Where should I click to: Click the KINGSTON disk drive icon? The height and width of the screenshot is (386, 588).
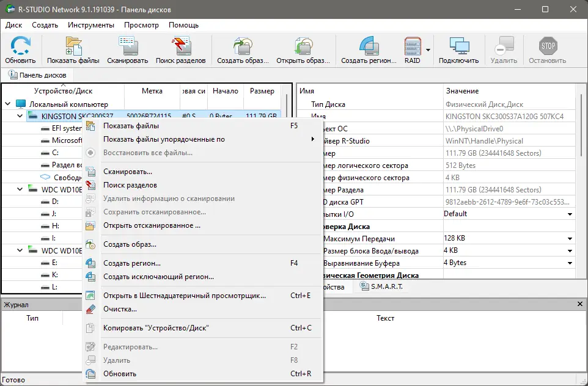click(x=33, y=116)
